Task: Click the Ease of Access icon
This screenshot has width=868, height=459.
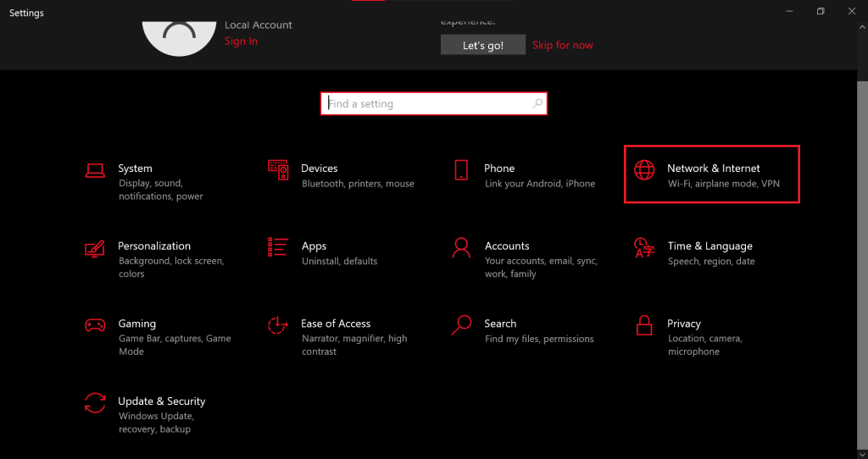Action: [278, 325]
